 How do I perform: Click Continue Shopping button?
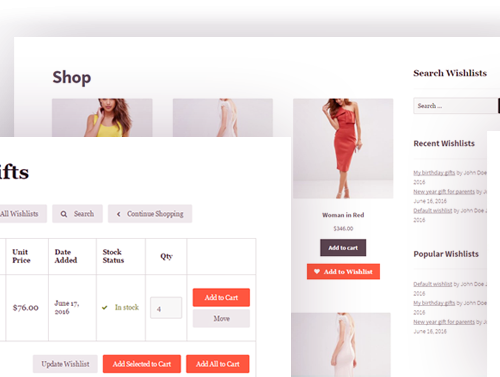[x=150, y=214]
